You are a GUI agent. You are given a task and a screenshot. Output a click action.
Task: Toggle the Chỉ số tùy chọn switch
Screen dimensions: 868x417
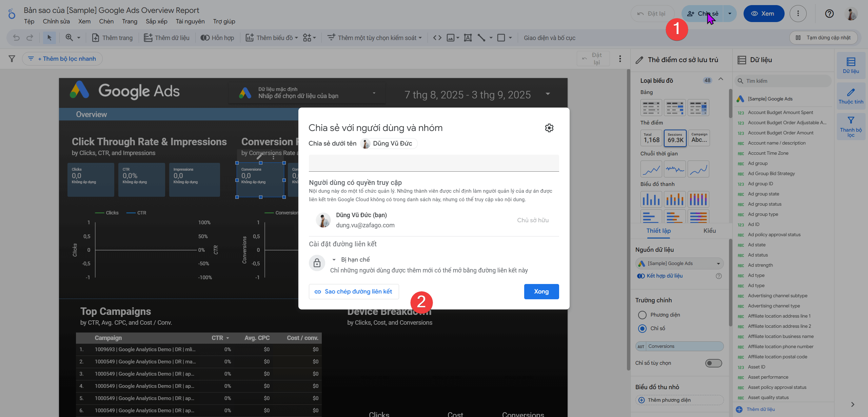(713, 363)
